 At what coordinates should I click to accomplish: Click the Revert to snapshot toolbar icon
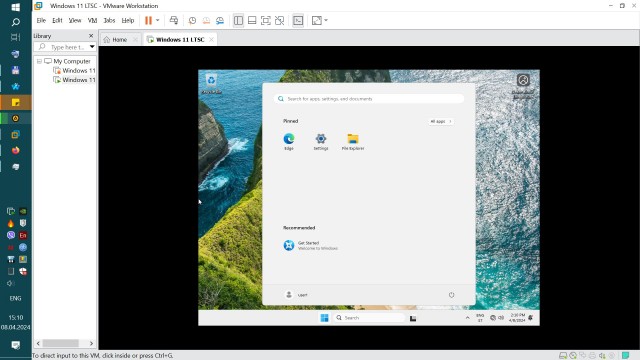click(x=206, y=20)
